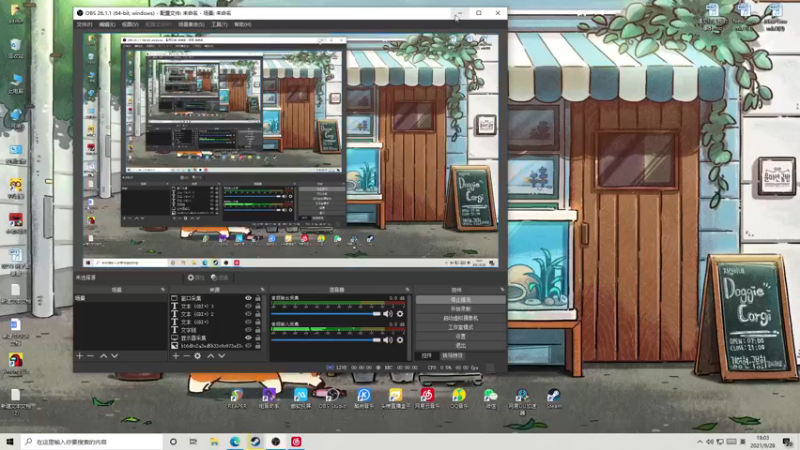The height and width of the screenshot is (450, 800).
Task: Toggle the lock on the 文本 (GDI+) 2 source
Action: pyautogui.click(x=258, y=314)
